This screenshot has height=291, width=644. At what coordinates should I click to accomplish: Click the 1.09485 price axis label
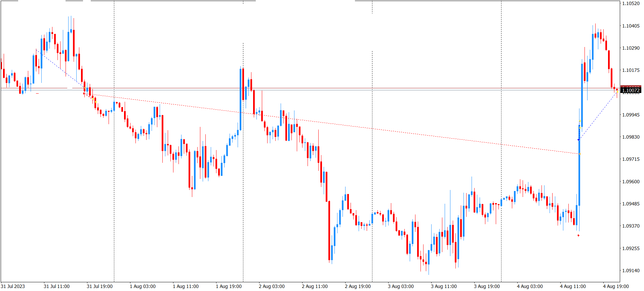pos(631,204)
